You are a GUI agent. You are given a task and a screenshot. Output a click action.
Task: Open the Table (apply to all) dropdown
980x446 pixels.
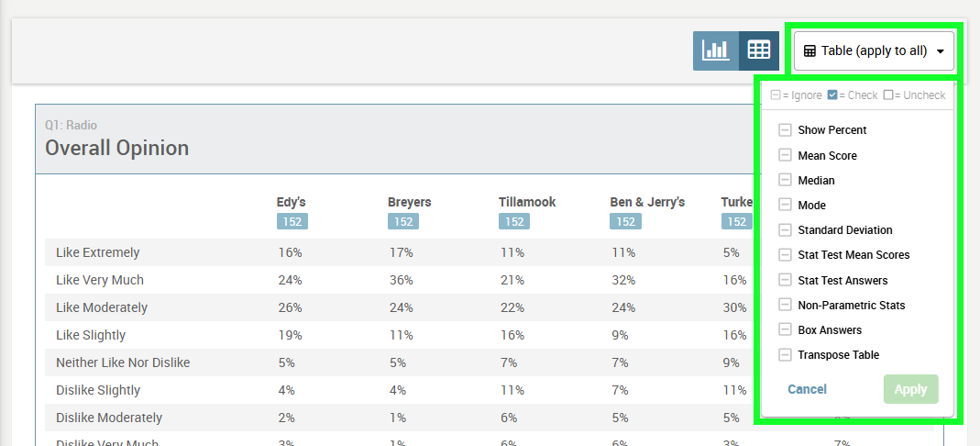[x=874, y=50]
